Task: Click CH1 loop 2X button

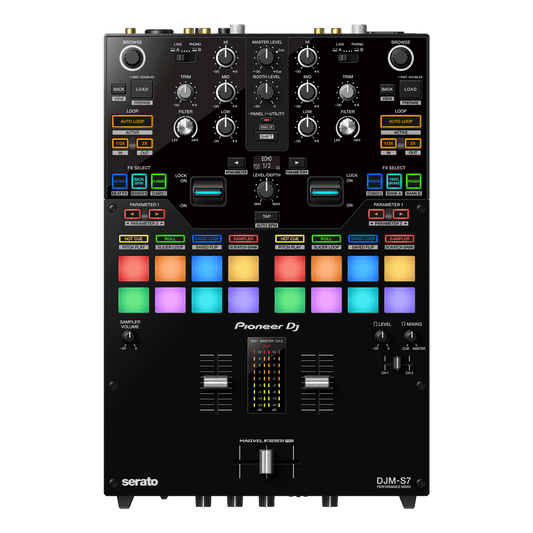Action: pyautogui.click(x=144, y=143)
